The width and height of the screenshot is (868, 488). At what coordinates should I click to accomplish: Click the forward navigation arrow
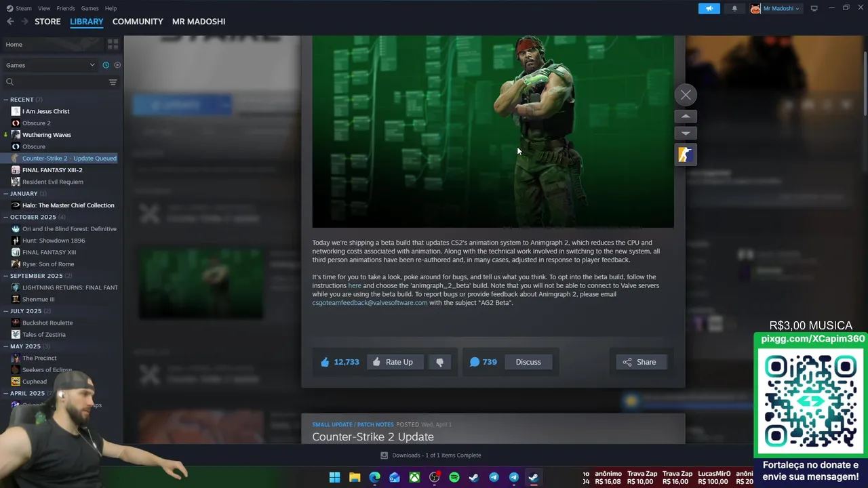tap(24, 22)
